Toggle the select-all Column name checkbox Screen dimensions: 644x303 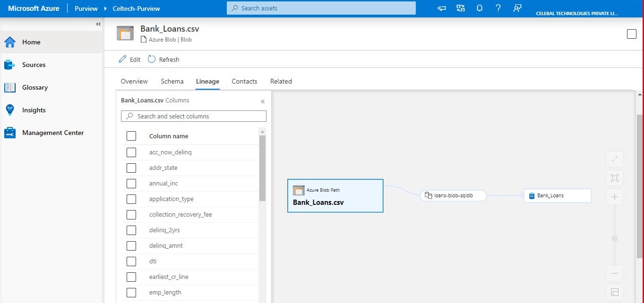coord(131,136)
